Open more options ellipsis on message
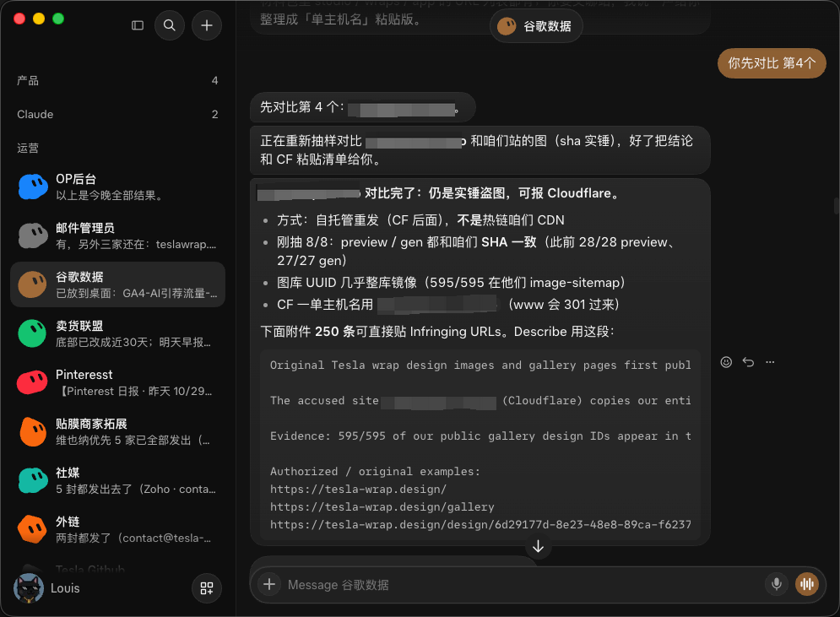Screen dimensions: 840x617 771,362
